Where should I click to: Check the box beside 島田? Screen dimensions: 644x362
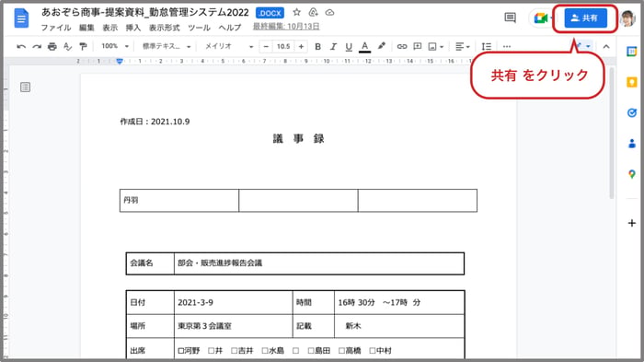click(x=311, y=351)
